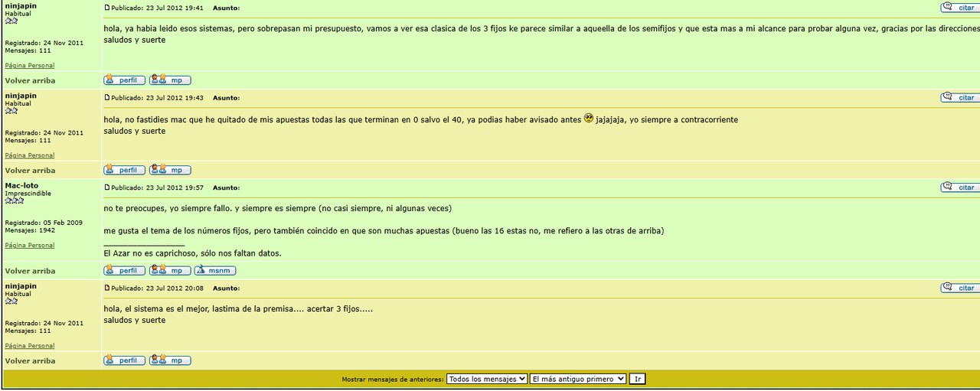The width and height of the screenshot is (980, 391).
Task: Click post icon beside Publicado 20:08
Action: [x=107, y=288]
